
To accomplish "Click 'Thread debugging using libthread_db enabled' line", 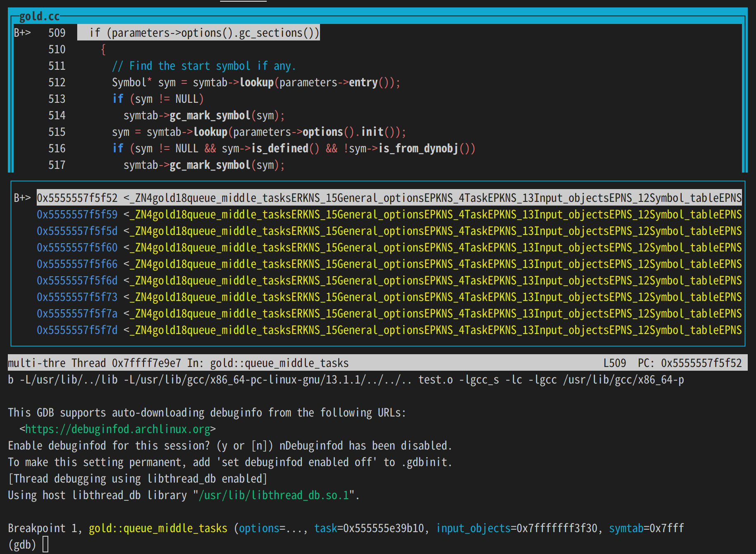I will (x=138, y=478).
